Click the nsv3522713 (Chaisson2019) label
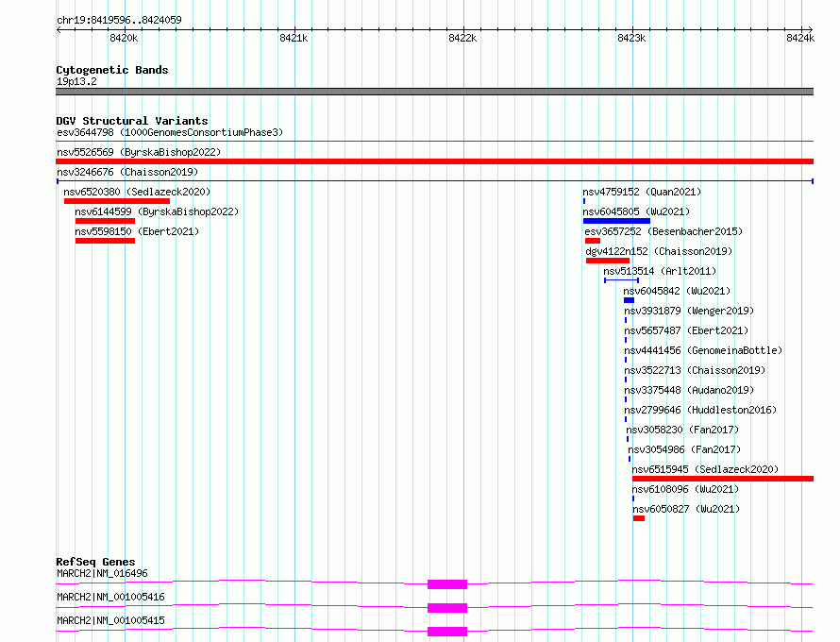Screen dimensions: 840x642 [x=696, y=370]
